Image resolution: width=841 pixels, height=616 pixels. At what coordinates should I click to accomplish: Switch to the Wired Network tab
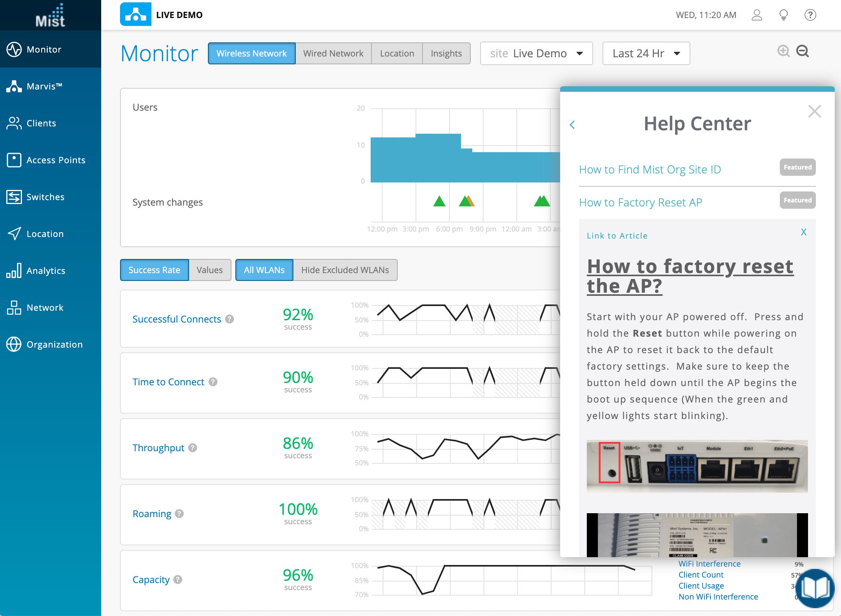(x=333, y=53)
